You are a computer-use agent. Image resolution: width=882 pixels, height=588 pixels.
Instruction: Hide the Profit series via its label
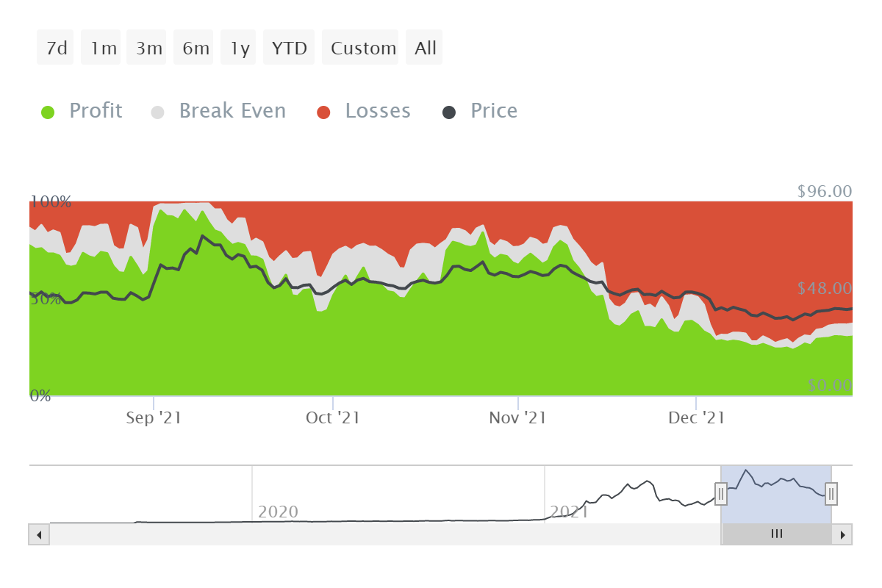pos(96,111)
